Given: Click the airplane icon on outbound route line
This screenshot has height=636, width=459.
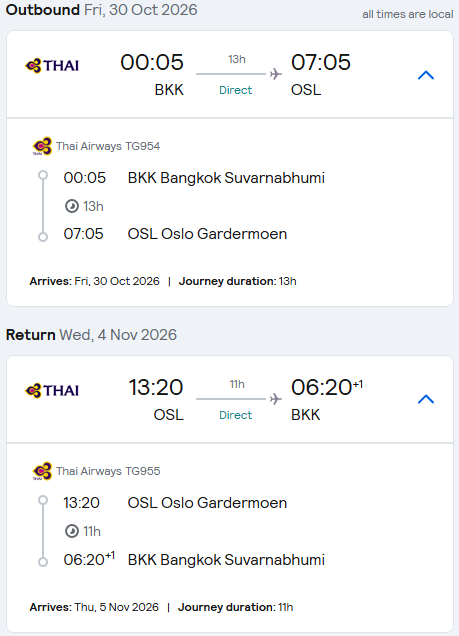Looking at the screenshot, I should pos(275,74).
